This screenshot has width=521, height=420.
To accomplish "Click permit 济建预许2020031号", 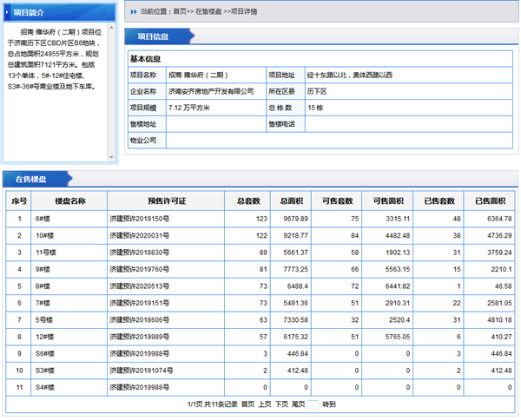I will tap(140, 236).
